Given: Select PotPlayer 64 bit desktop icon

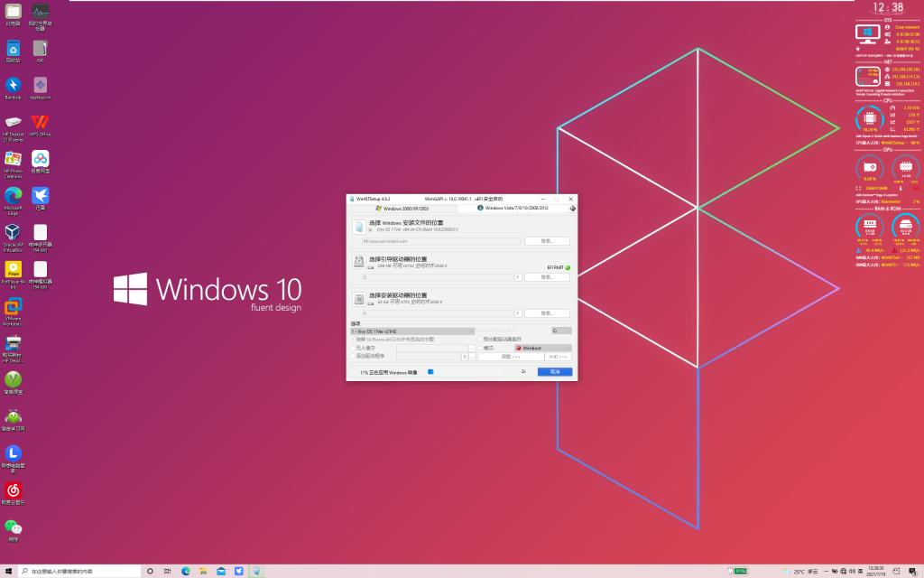Looking at the screenshot, I should [13, 275].
